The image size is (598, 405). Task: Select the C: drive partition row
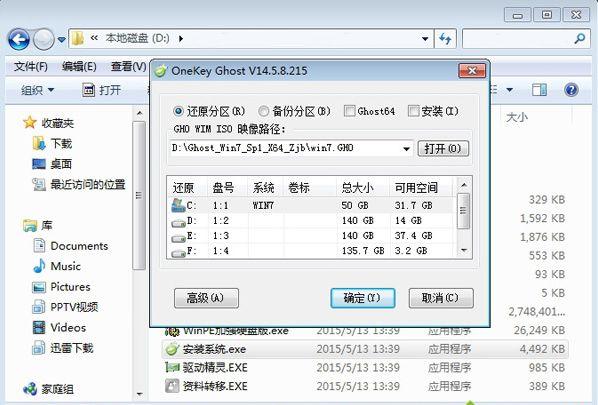[x=312, y=205]
